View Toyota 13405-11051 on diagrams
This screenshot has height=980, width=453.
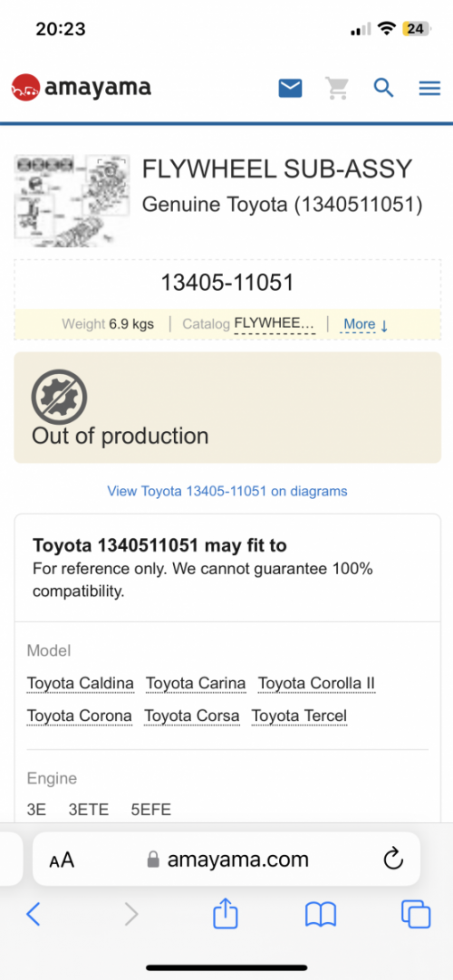tap(227, 491)
